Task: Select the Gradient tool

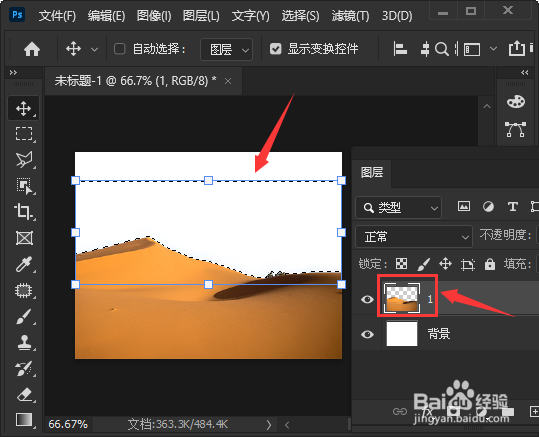Action: [x=24, y=420]
